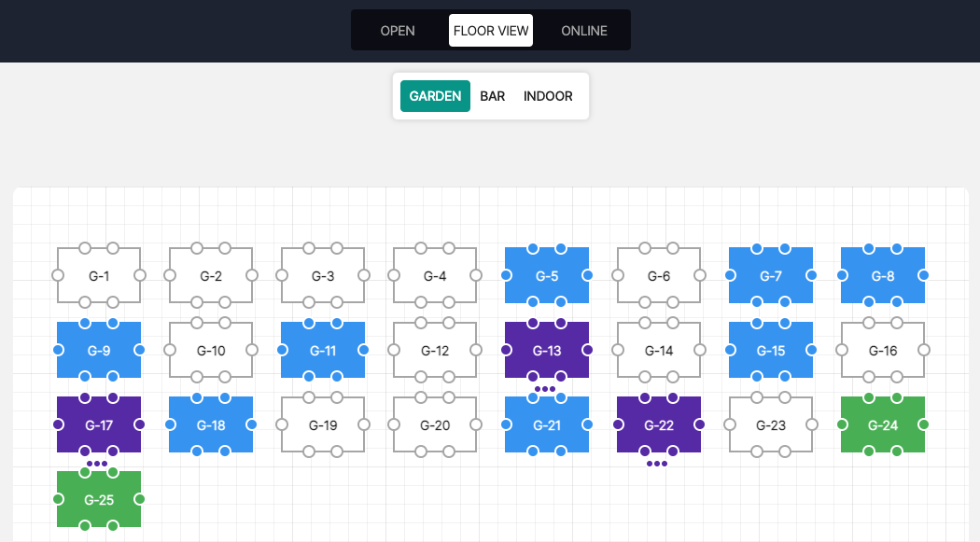This screenshot has width=980, height=542.
Task: Switch to the OPEN view
Action: tap(398, 31)
